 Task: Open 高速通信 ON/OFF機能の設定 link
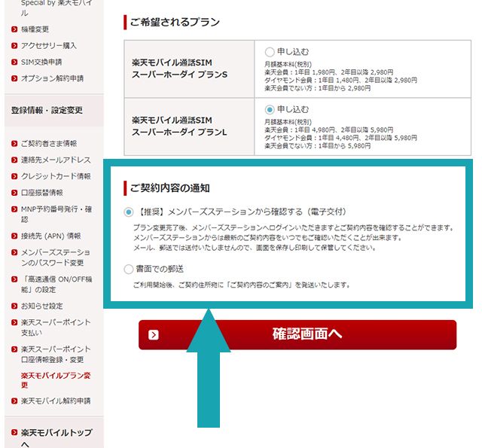(x=56, y=284)
